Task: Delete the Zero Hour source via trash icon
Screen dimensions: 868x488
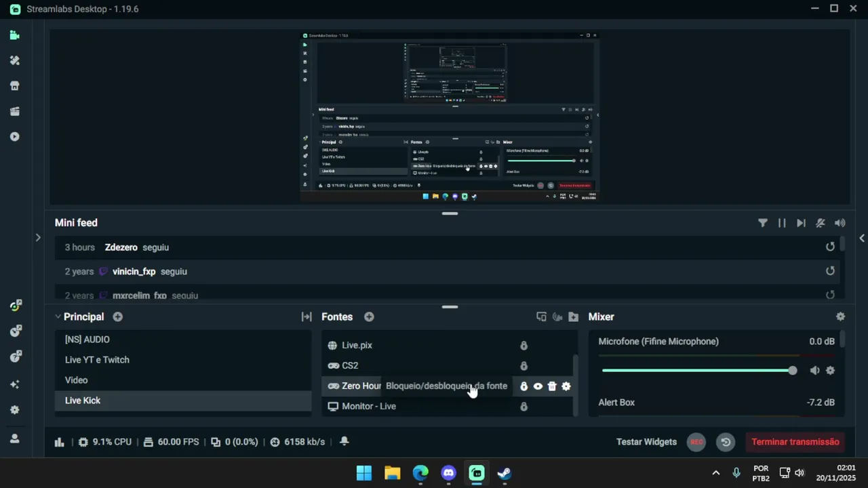Action: 552,386
